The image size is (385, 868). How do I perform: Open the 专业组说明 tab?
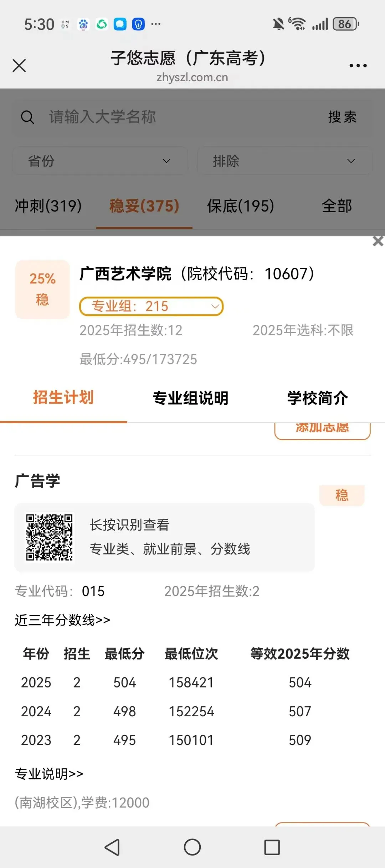click(x=190, y=398)
